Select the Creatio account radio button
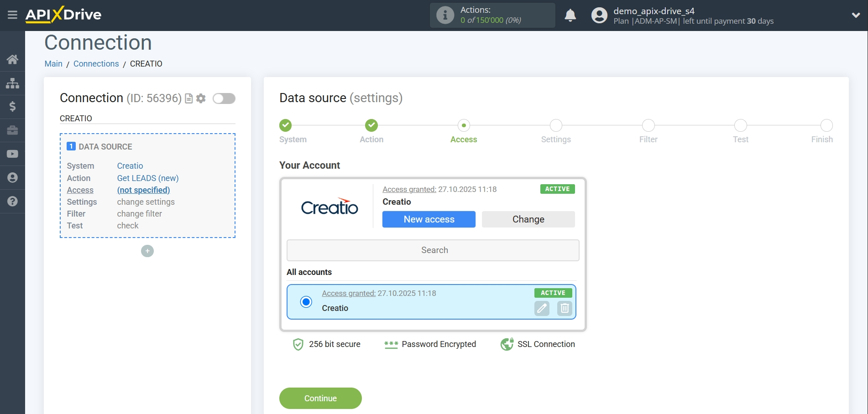 click(306, 302)
